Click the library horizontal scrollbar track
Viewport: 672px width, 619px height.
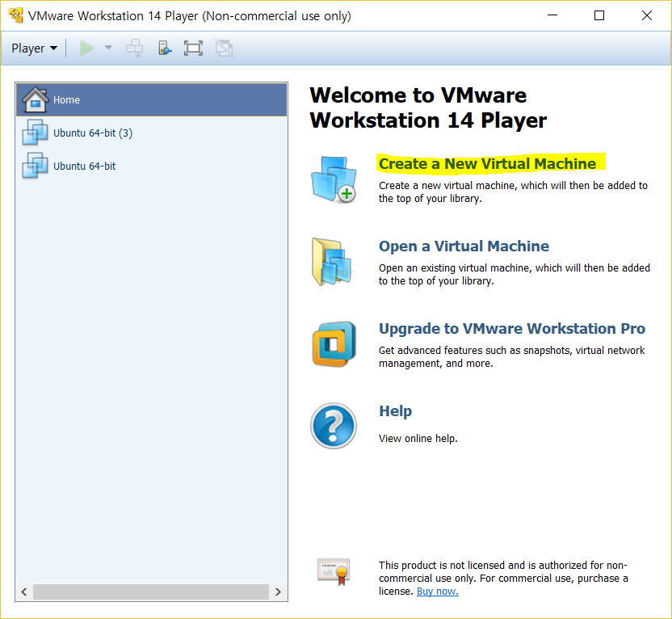pos(151,592)
